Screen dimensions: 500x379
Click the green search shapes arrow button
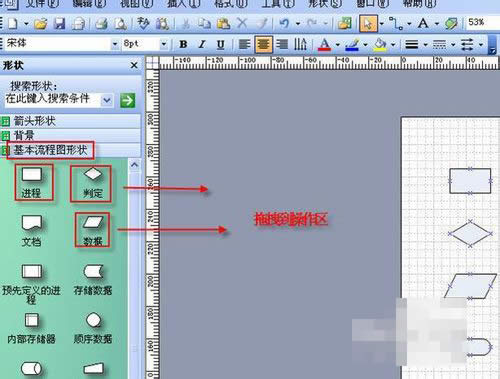pos(128,100)
